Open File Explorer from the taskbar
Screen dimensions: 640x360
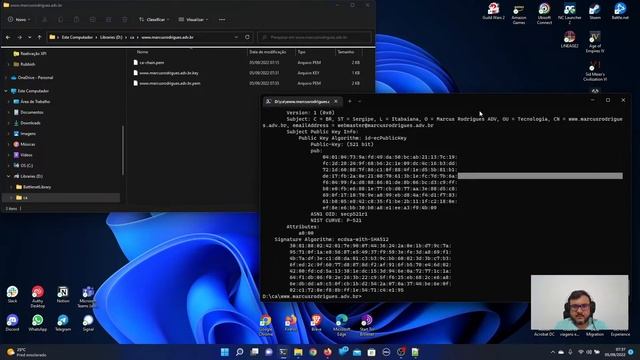(298, 352)
